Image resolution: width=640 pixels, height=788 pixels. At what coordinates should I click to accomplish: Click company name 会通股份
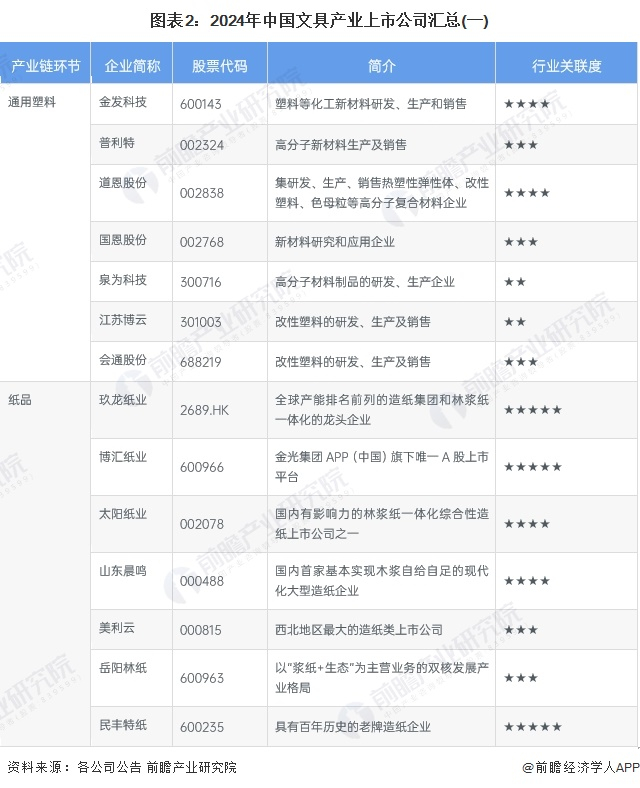tap(123, 360)
